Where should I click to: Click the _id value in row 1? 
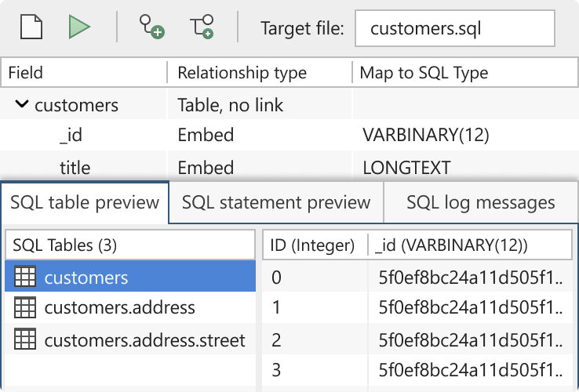point(471,307)
